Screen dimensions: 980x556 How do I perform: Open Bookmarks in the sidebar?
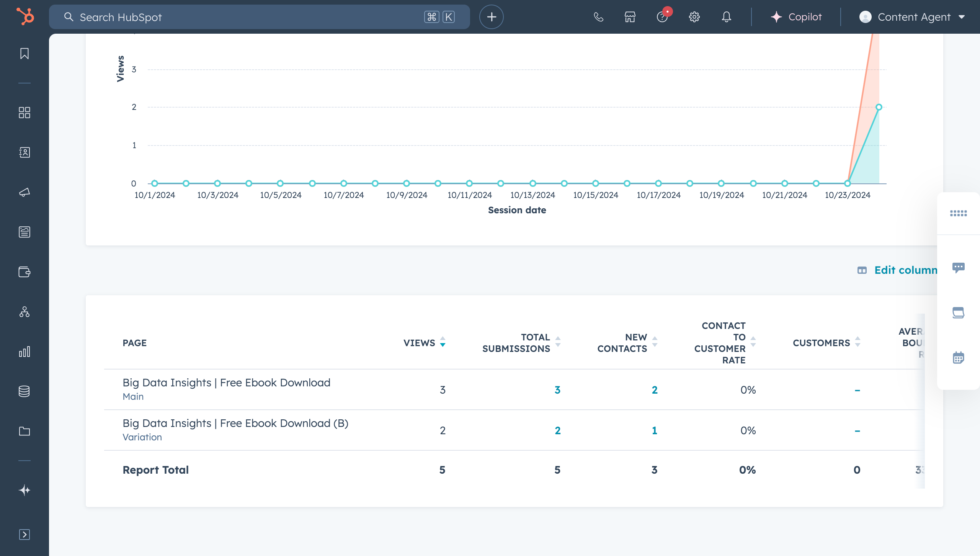tap(24, 54)
